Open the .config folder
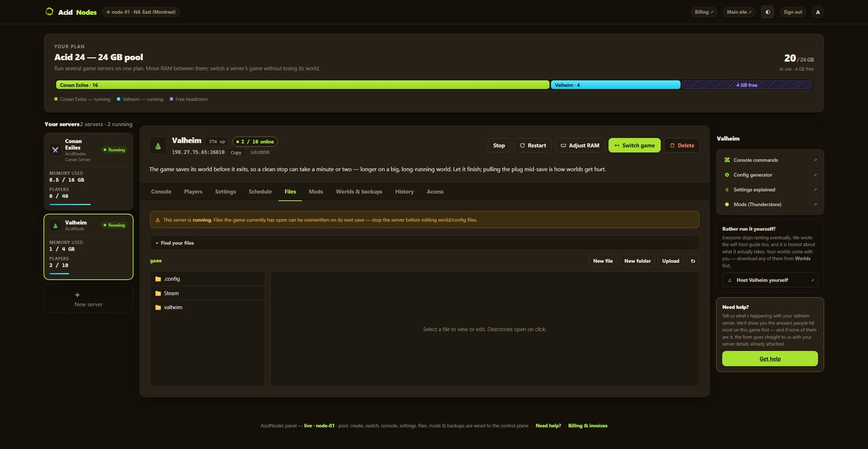Viewport: 868px width, 449px height. pyautogui.click(x=208, y=279)
